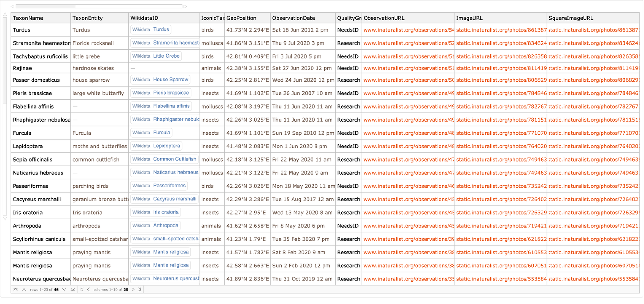Jump to last column in pager
This screenshot has width=644, height=304.
click(140, 289)
